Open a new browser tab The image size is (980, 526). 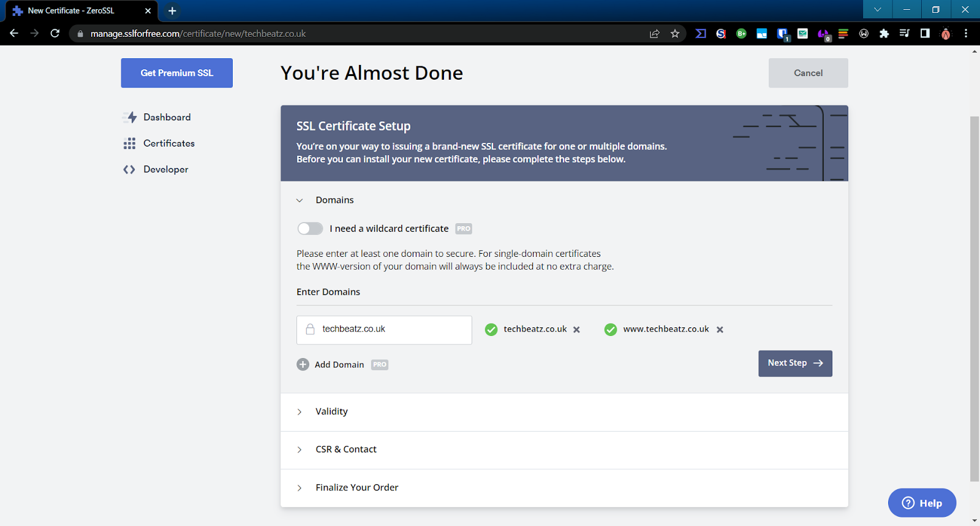pos(172,10)
